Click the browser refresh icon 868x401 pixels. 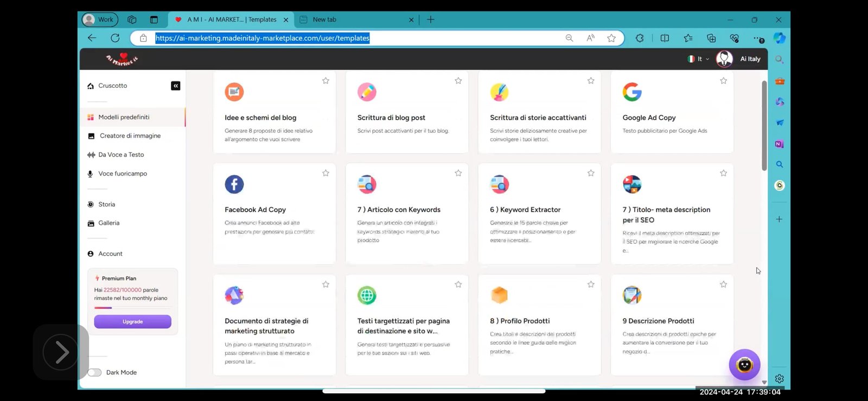115,38
